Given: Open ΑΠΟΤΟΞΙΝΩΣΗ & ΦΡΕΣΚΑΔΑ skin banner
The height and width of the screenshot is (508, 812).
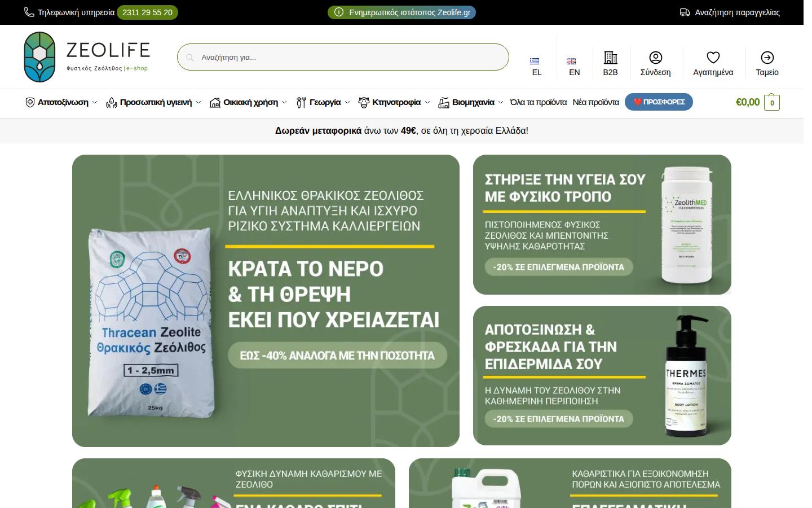Looking at the screenshot, I should [602, 375].
